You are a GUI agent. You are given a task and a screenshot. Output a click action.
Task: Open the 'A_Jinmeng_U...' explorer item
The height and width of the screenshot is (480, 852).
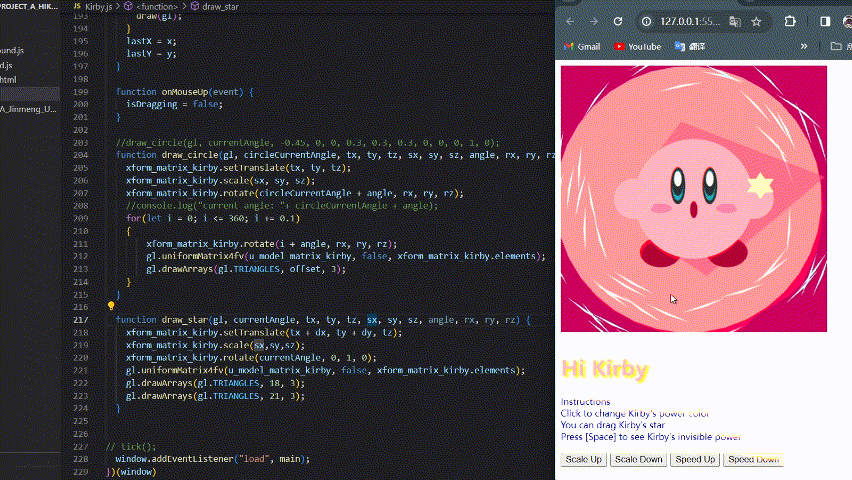30,109
